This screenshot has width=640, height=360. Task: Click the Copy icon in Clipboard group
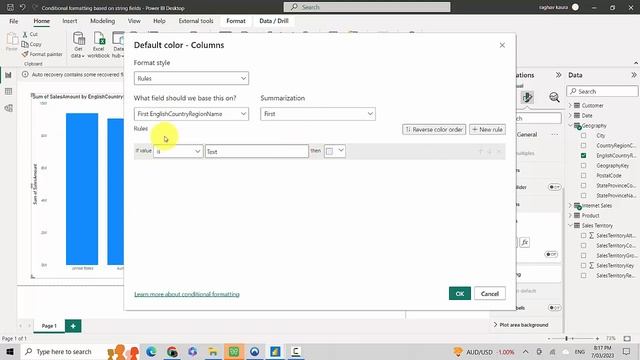coord(25,44)
